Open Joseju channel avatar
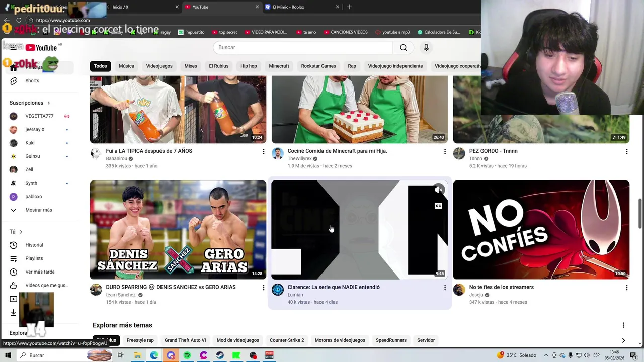Image resolution: width=644 pixels, height=362 pixels. (459, 290)
